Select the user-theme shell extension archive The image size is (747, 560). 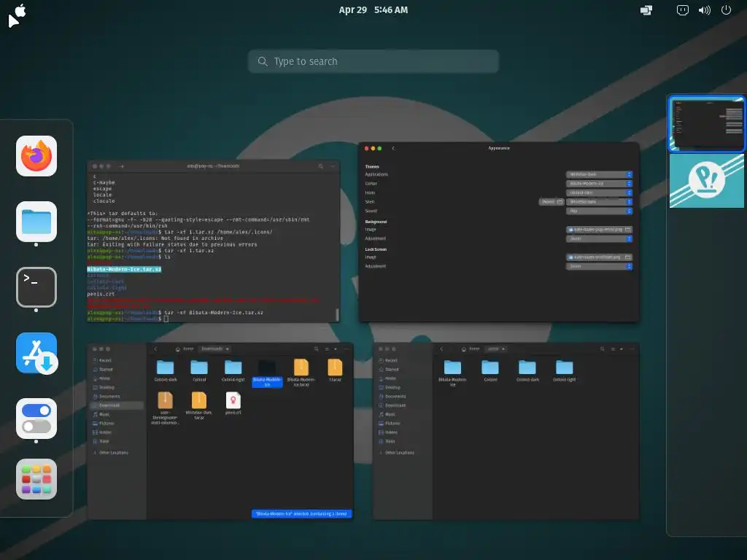(x=165, y=408)
